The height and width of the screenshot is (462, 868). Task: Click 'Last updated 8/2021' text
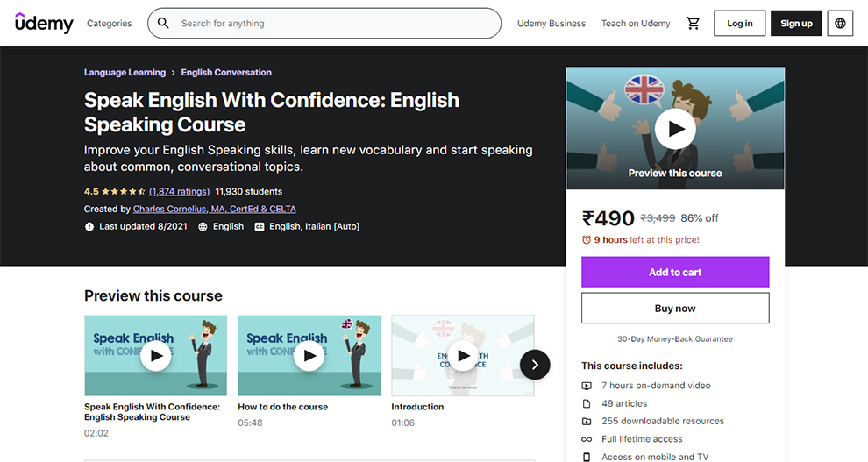[143, 226]
